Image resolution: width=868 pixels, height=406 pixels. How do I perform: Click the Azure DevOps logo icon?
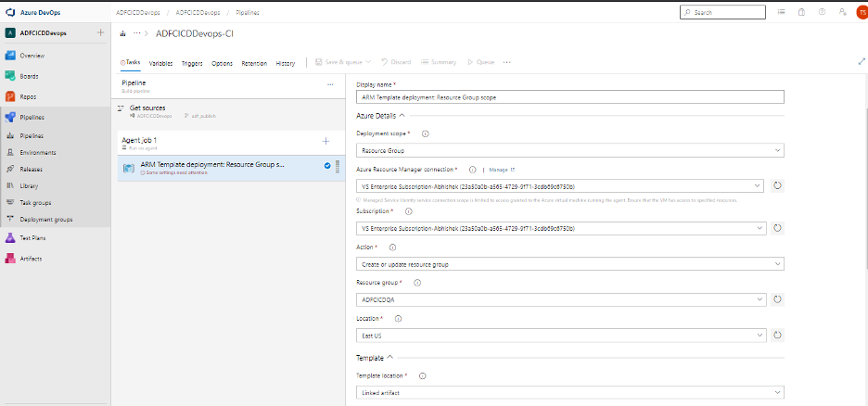(x=10, y=12)
